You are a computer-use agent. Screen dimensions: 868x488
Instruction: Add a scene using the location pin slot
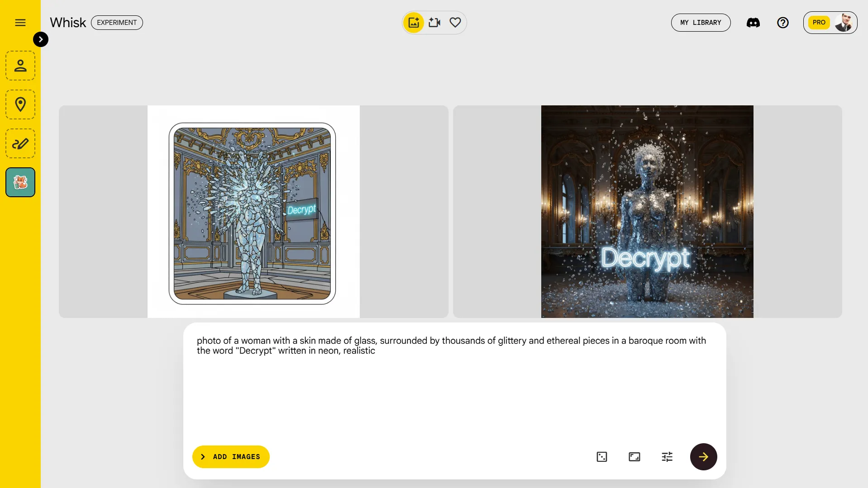tap(20, 104)
